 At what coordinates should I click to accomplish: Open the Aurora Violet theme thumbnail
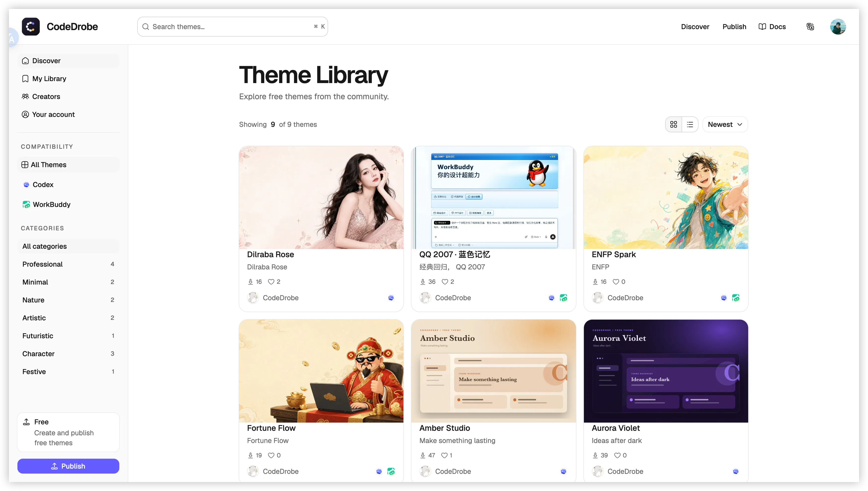point(665,371)
